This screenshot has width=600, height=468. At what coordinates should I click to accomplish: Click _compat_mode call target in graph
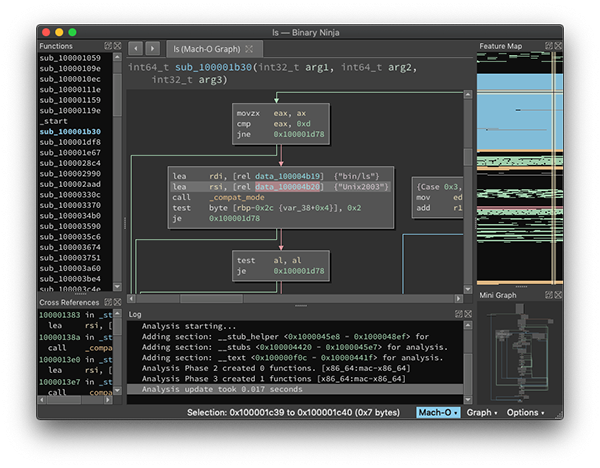236,199
